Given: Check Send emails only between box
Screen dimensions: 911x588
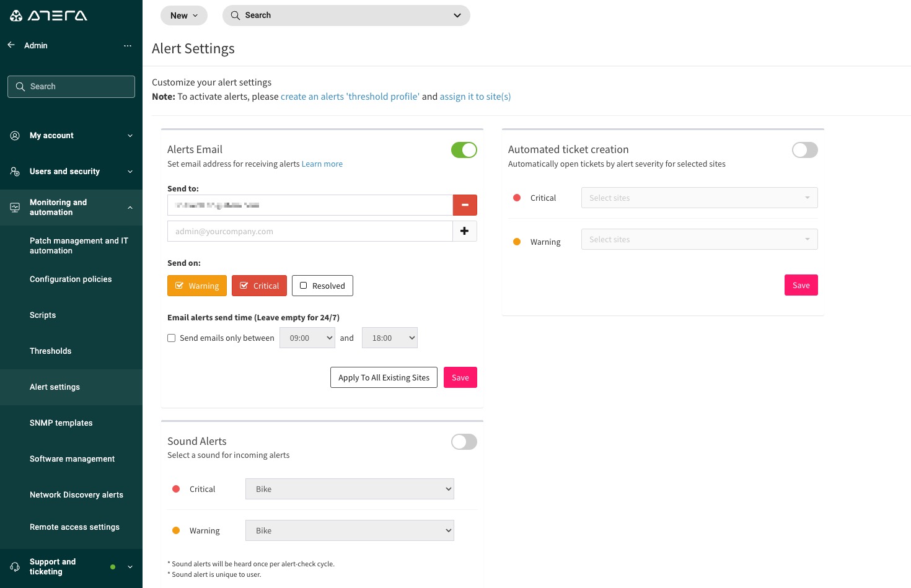Looking at the screenshot, I should click(x=172, y=338).
